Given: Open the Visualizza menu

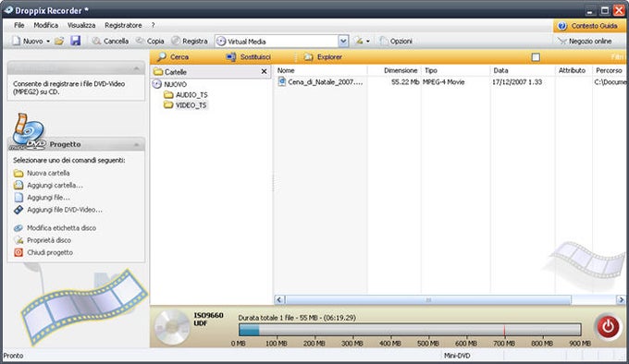Looking at the screenshot, I should (81, 25).
